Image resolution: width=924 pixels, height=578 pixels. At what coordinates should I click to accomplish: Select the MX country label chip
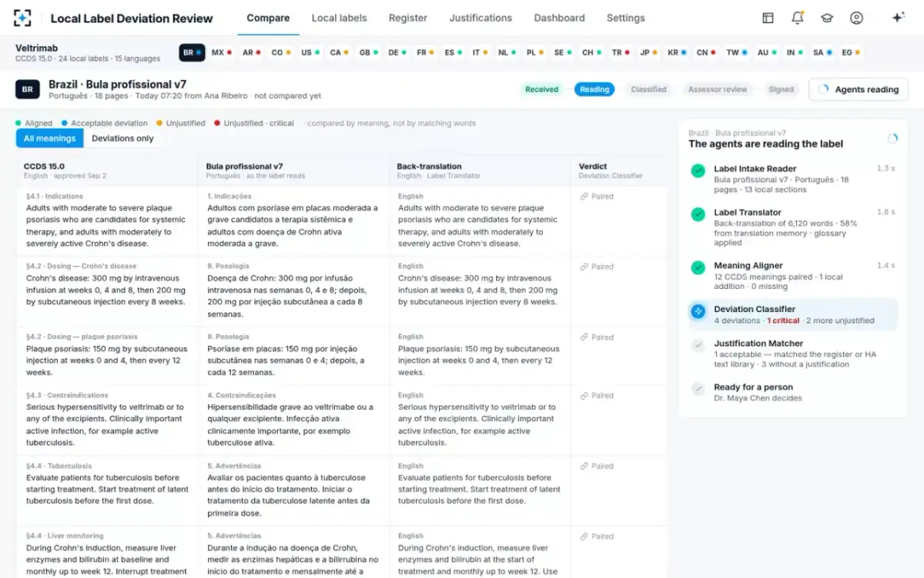(221, 52)
